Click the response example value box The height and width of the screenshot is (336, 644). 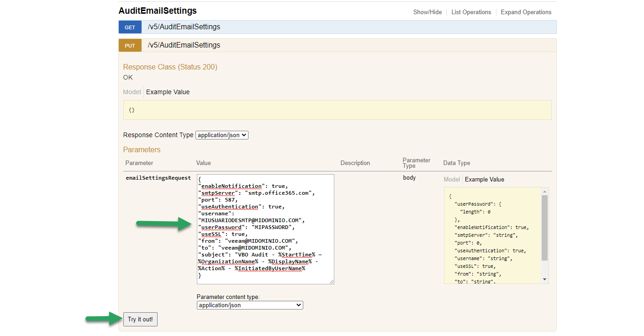tap(337, 110)
